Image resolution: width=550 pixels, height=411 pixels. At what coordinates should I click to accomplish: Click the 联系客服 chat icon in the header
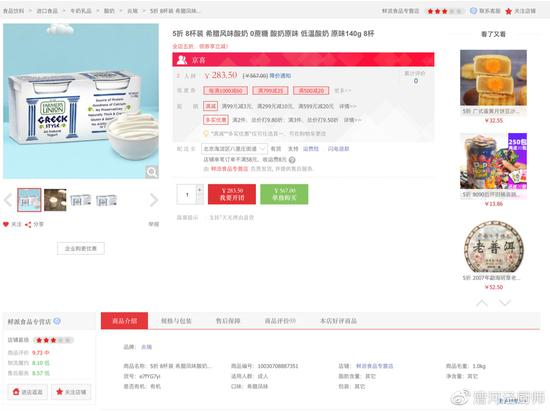coord(474,11)
